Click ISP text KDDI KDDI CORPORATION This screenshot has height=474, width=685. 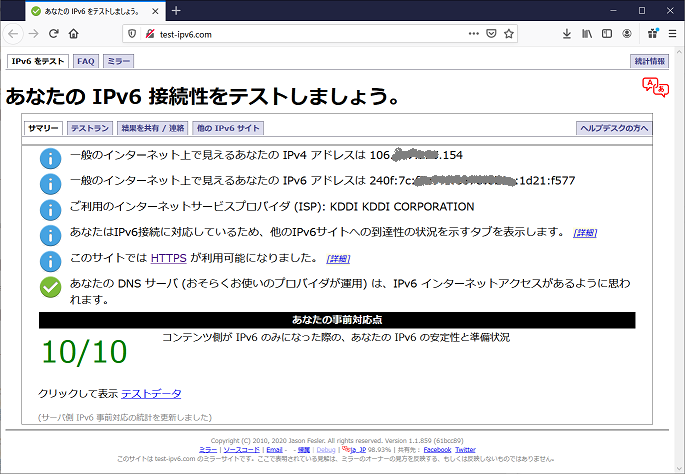point(402,207)
